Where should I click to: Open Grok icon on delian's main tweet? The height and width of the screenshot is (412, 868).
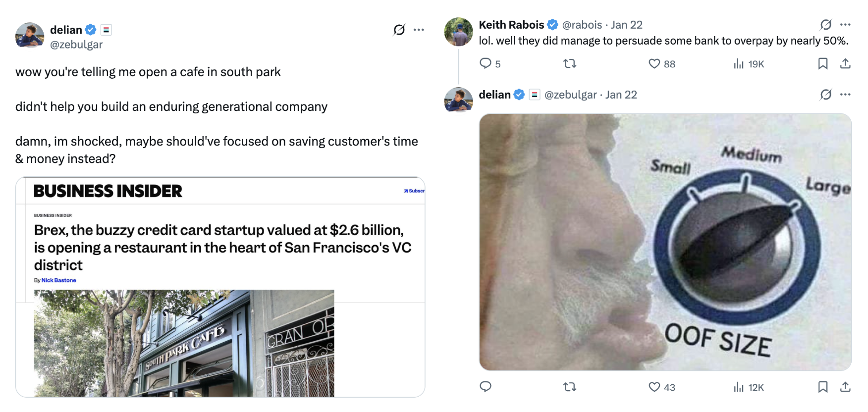pos(399,30)
